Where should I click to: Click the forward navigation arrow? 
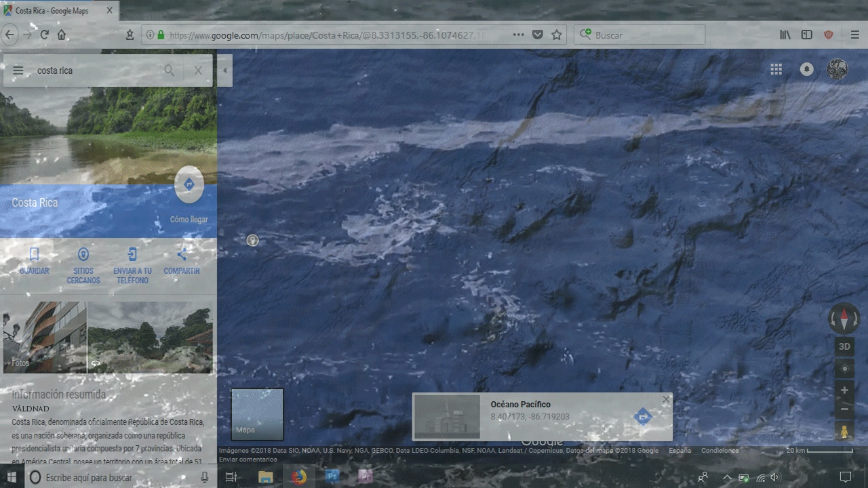tap(28, 35)
